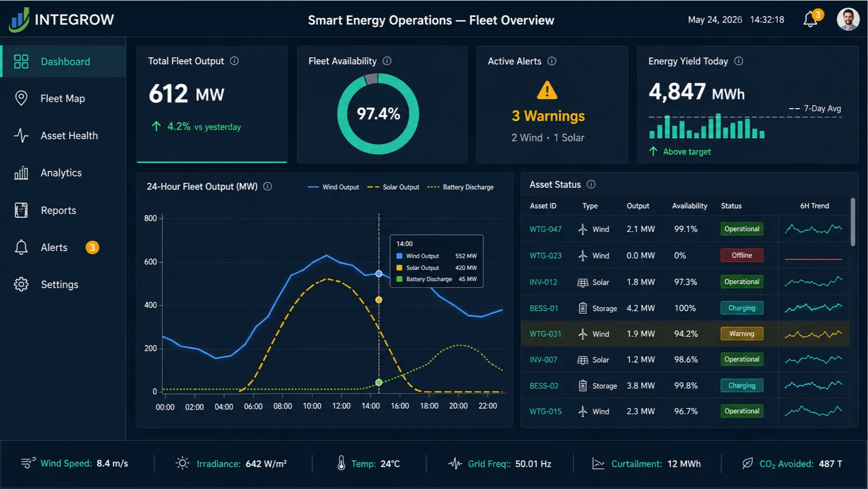Show info for Energy Yield Today

point(739,61)
